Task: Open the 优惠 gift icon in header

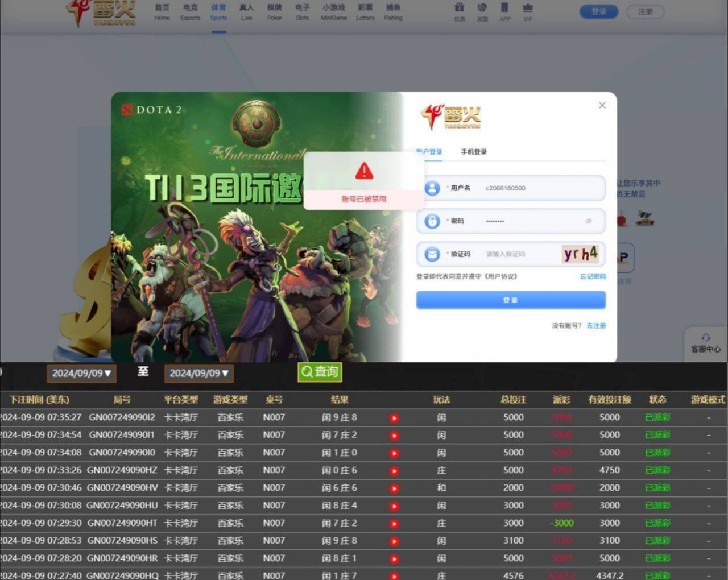Action: coord(460,11)
